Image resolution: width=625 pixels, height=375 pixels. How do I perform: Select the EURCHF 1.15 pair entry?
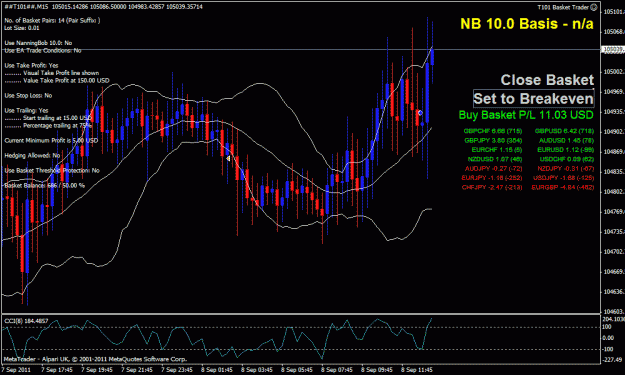[x=497, y=150]
